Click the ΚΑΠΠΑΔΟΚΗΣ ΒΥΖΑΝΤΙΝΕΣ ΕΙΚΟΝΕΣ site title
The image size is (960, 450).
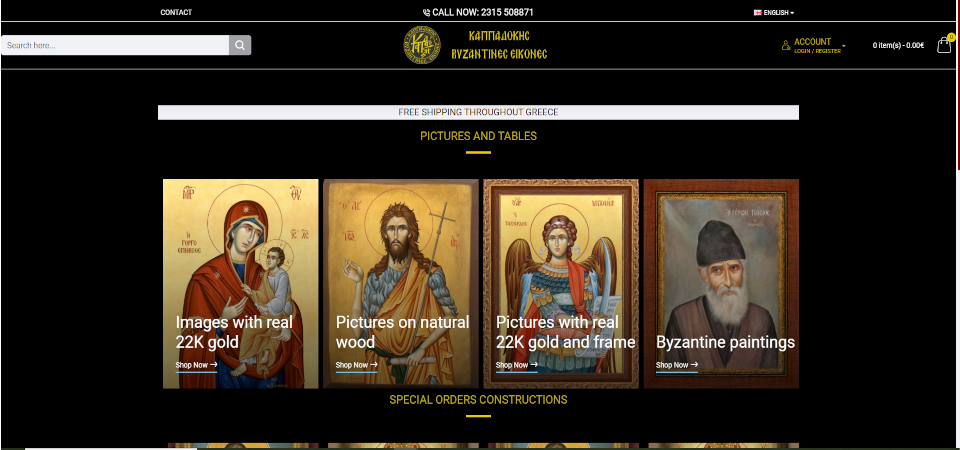coord(499,45)
